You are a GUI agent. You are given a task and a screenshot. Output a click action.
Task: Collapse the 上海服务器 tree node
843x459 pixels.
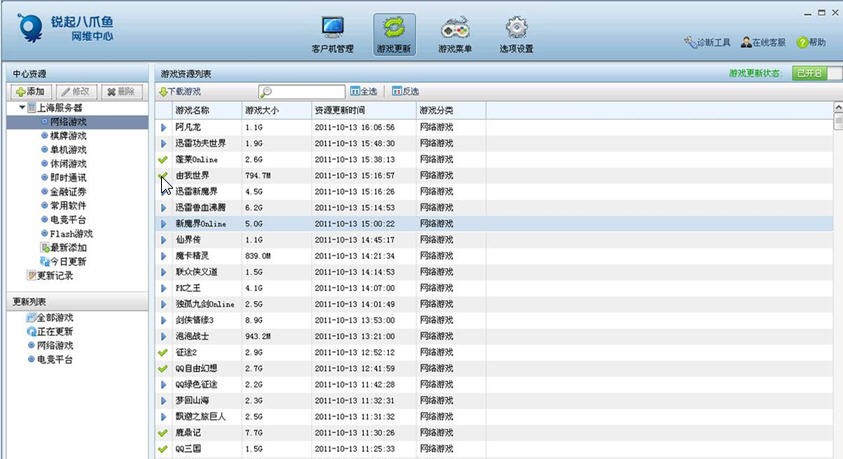coord(22,107)
